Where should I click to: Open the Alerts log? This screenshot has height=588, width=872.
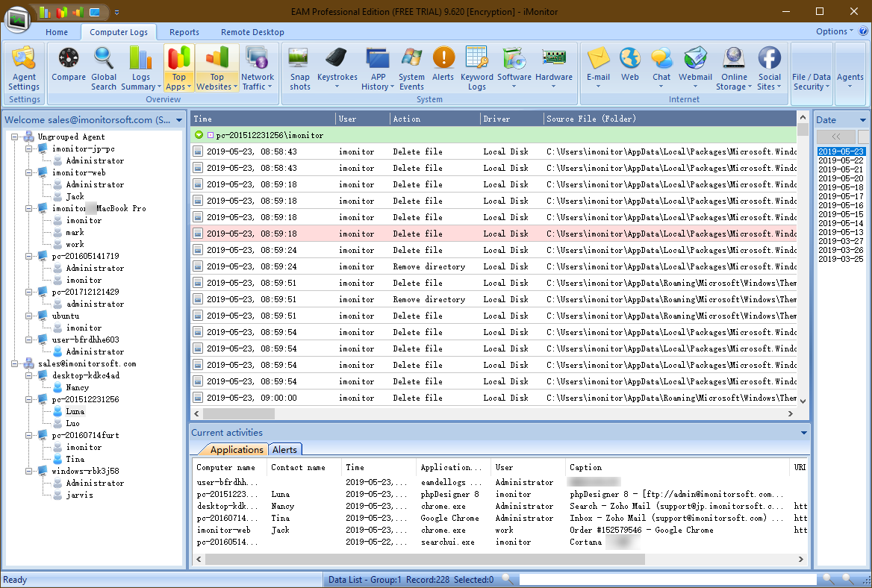coord(443,69)
